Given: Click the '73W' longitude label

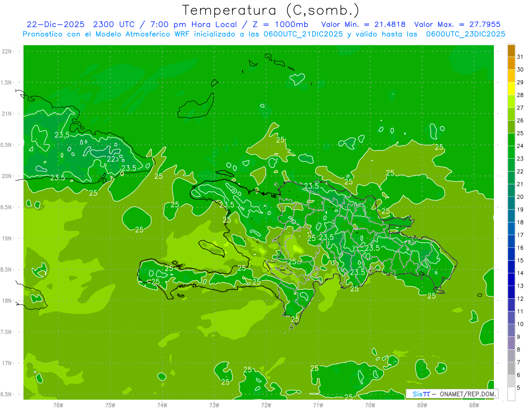Looking at the screenshot, I should [214, 405].
